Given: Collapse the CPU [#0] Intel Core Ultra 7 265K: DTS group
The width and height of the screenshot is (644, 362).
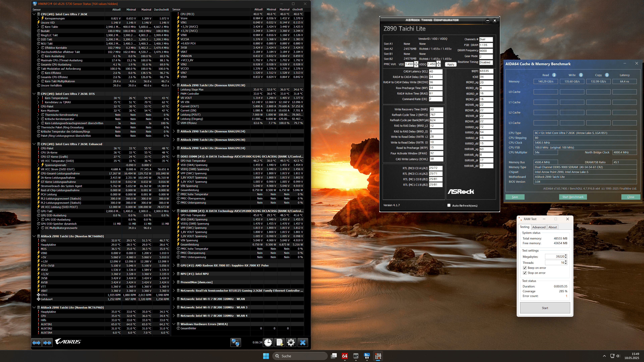Looking at the screenshot, I should coord(34,94).
